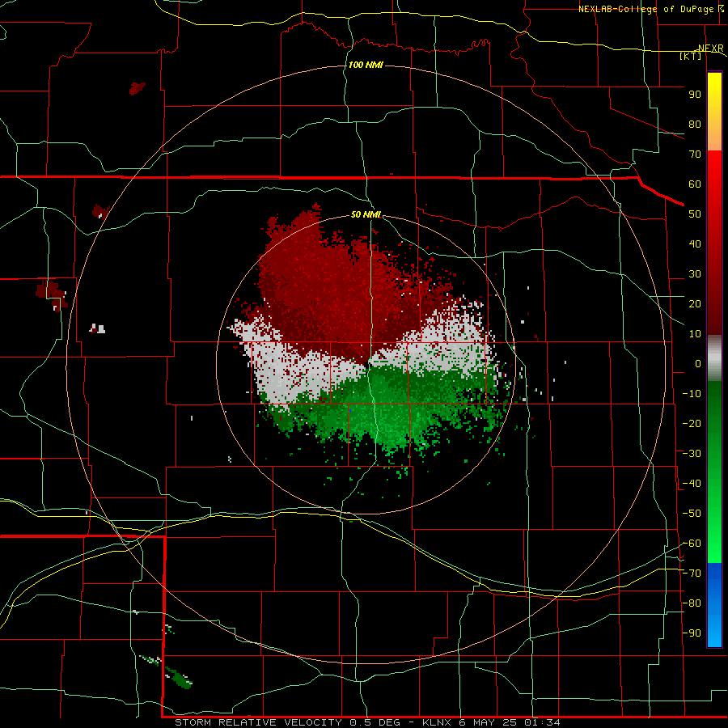This screenshot has width=728, height=728.
Task: Select the positive 90 value on velocity scale
Action: point(695,95)
